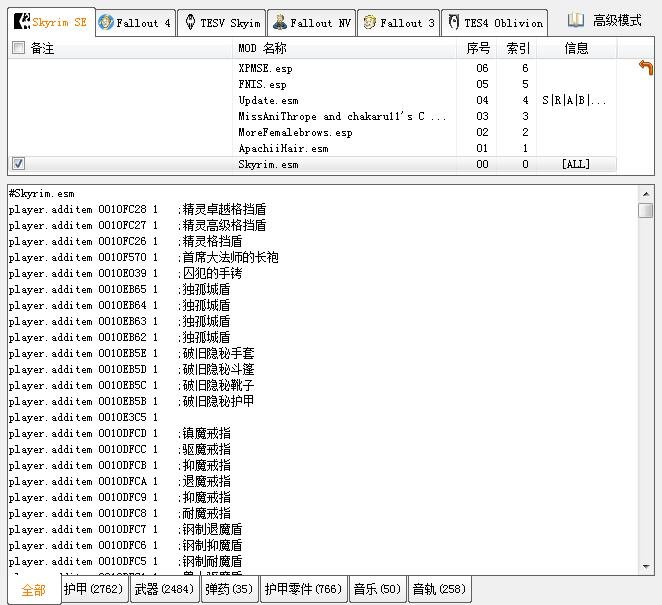662x605 pixels.
Task: Open the 音轨 (258) tab
Action: [439, 589]
